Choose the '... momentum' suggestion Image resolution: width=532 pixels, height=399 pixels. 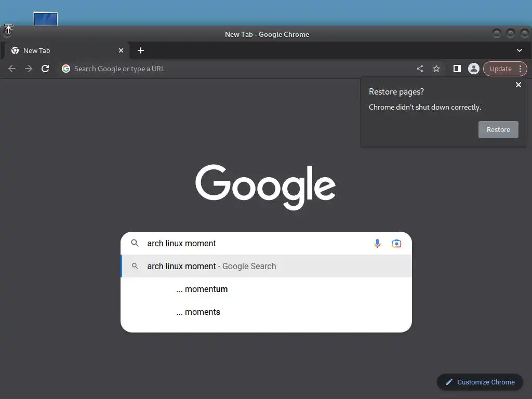point(267,289)
